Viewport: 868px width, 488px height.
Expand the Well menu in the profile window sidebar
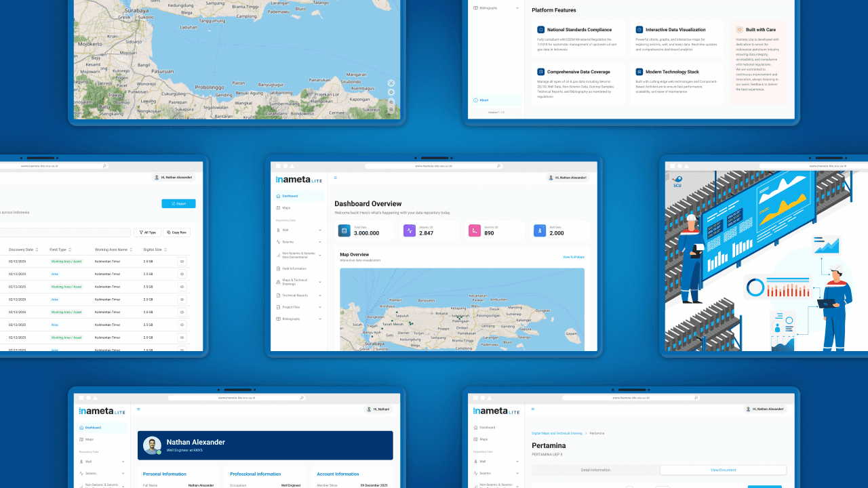pyautogui.click(x=123, y=462)
